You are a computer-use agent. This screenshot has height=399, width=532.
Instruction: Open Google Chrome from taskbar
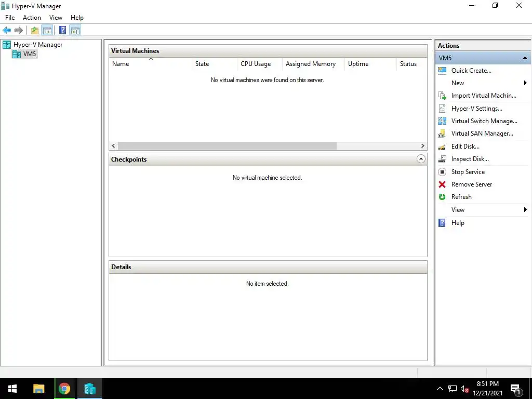click(x=64, y=389)
